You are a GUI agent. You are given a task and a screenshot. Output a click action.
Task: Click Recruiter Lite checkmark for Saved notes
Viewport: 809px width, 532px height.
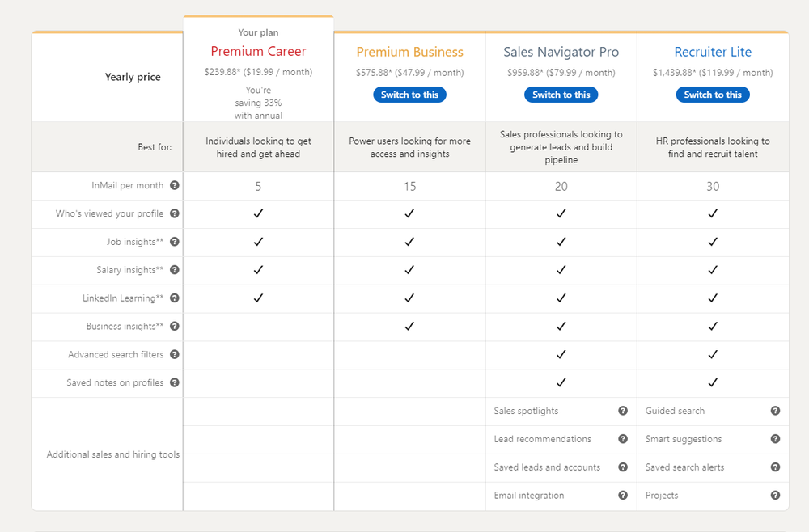713,382
